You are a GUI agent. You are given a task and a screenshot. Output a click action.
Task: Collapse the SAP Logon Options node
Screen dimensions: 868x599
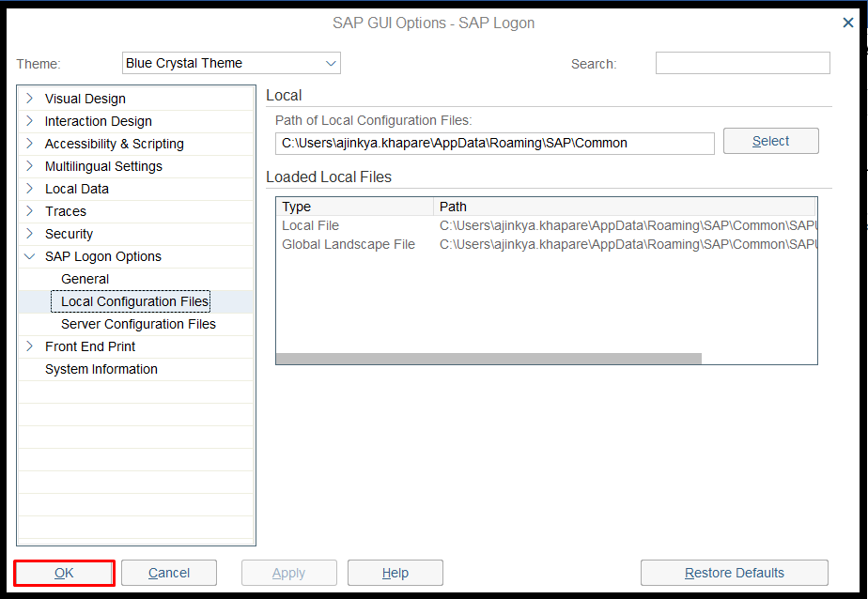pyautogui.click(x=30, y=256)
